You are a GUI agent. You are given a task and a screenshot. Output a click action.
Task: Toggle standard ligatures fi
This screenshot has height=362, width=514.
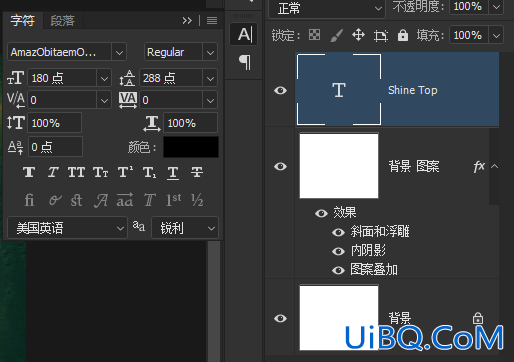click(29, 200)
